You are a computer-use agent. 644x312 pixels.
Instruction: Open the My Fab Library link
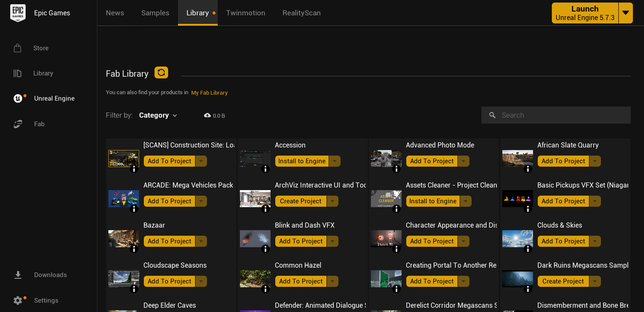(209, 92)
